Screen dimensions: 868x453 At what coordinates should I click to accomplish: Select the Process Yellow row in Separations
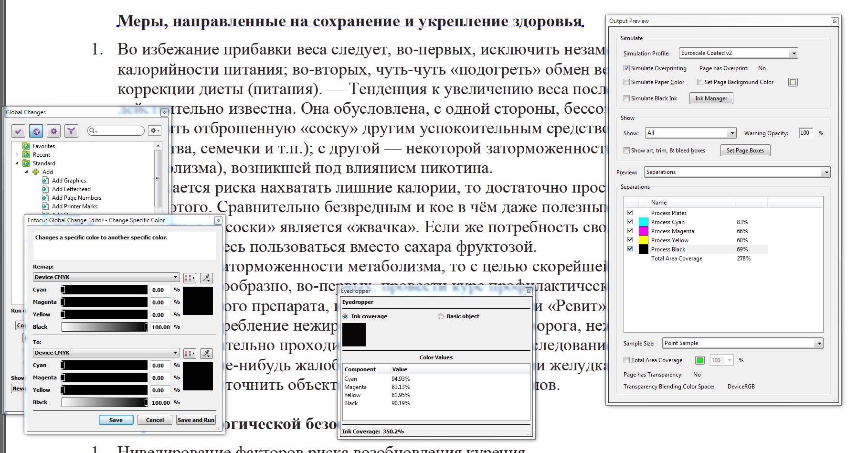pos(696,240)
